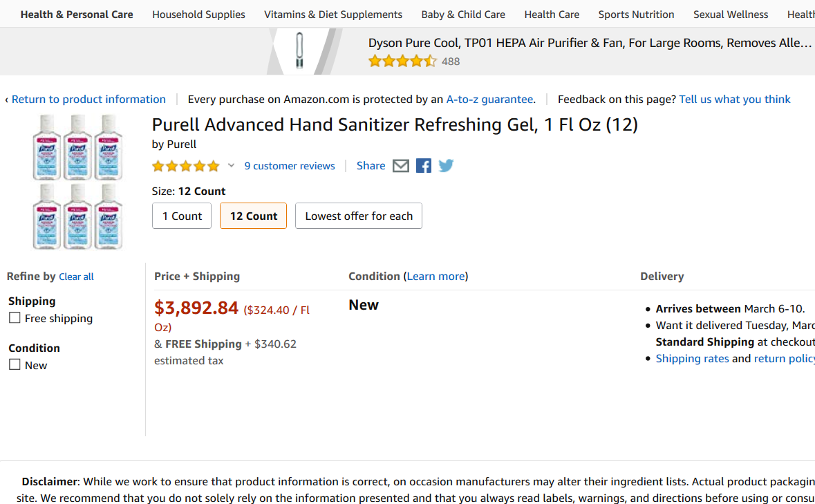Click the five-star rating icons for Purell

(x=185, y=166)
